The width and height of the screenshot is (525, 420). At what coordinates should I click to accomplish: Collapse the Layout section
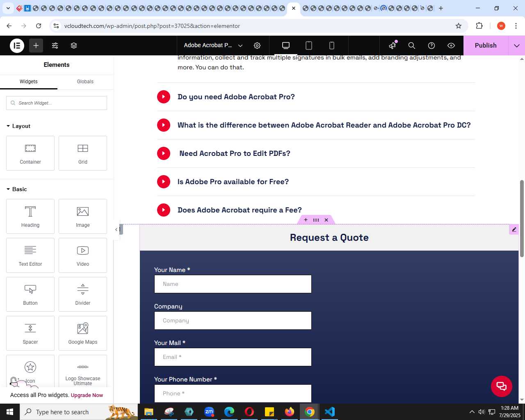tap(18, 126)
